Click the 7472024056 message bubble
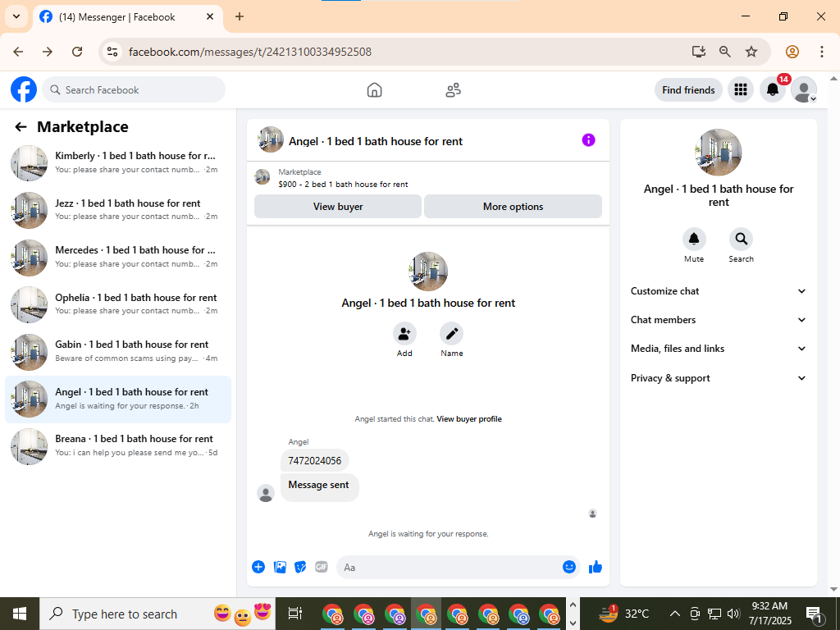The width and height of the screenshot is (840, 630). [x=314, y=461]
